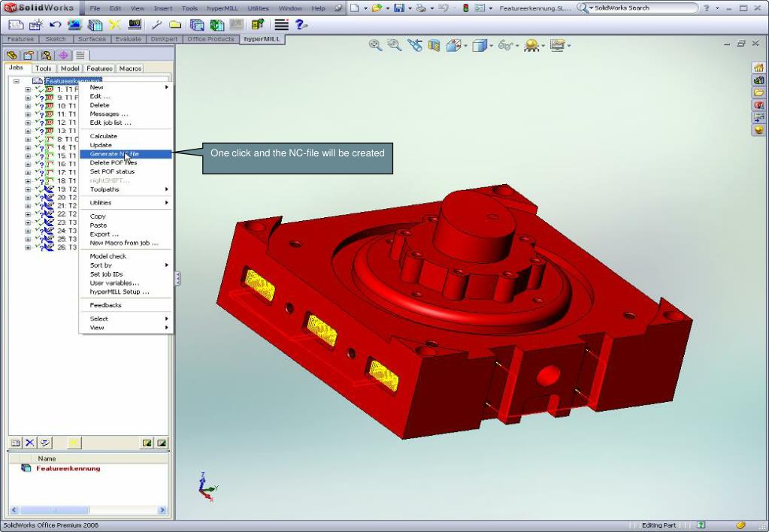Switch to the Evaluate command tab
This screenshot has width=769, height=532.
(x=128, y=39)
